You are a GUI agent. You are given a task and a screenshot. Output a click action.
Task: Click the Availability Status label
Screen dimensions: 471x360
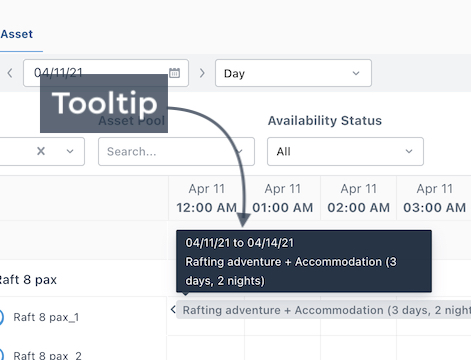point(325,120)
